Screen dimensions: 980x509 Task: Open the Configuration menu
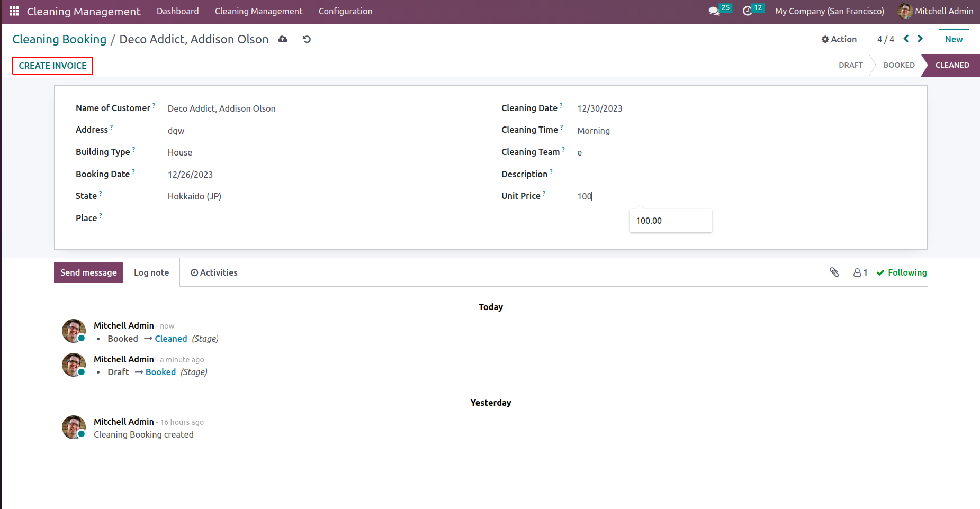(x=346, y=11)
